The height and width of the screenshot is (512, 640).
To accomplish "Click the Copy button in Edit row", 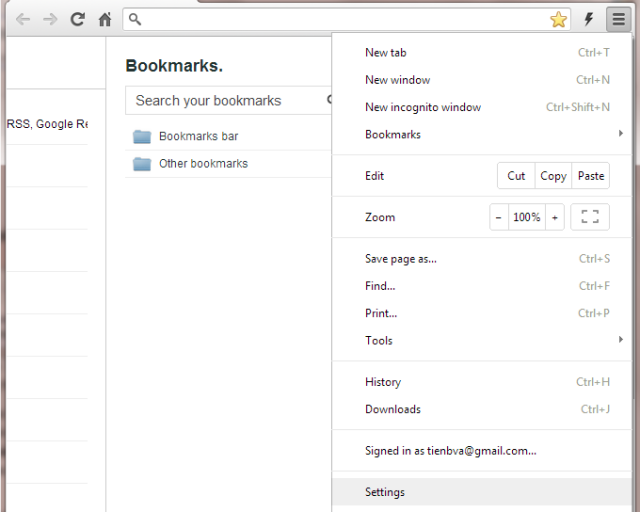I will pyautogui.click(x=553, y=176).
